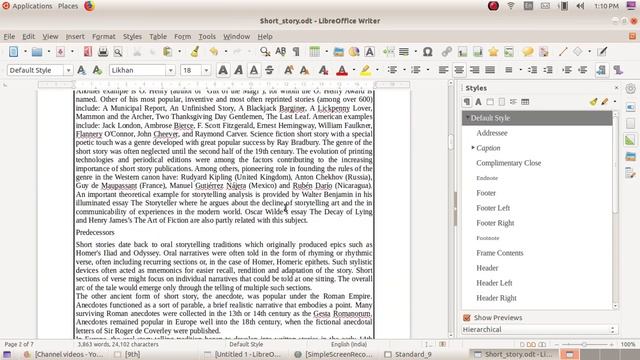Activate Clone Formatting paintbrush

click(x=195, y=52)
